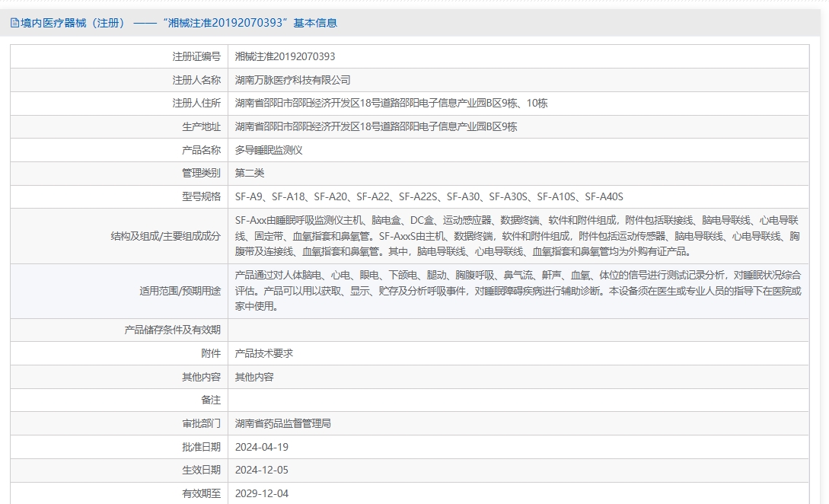Click the 适用范围/预期用途 label
This screenshot has width=829, height=504.
tap(180, 291)
